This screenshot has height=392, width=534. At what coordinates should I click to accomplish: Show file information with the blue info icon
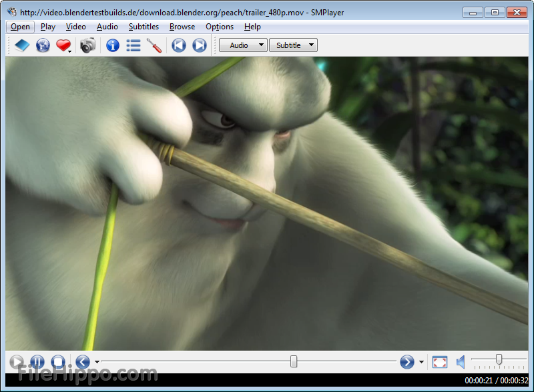coord(113,45)
